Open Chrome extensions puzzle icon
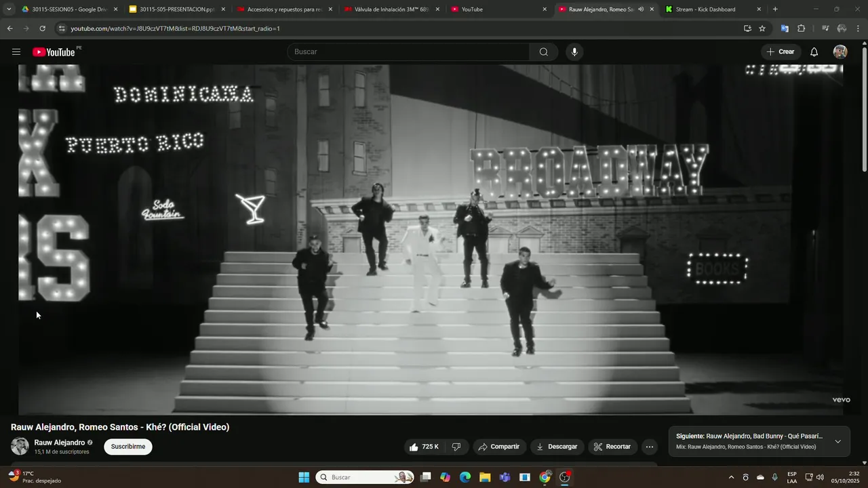 [801, 28]
